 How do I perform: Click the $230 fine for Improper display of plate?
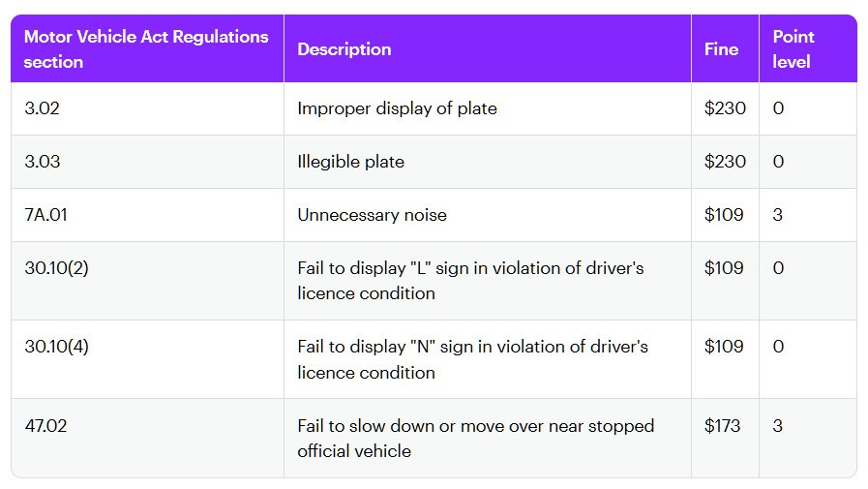click(x=725, y=108)
